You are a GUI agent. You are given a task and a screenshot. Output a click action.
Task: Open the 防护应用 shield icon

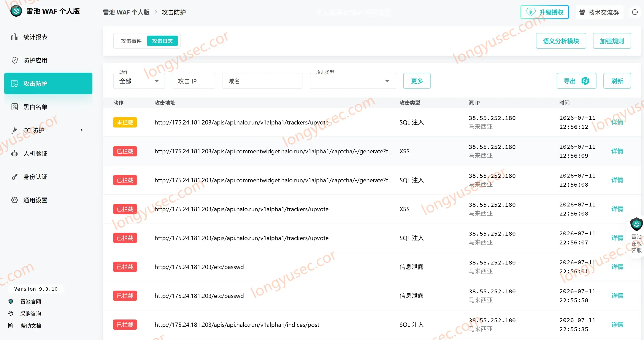click(x=15, y=60)
